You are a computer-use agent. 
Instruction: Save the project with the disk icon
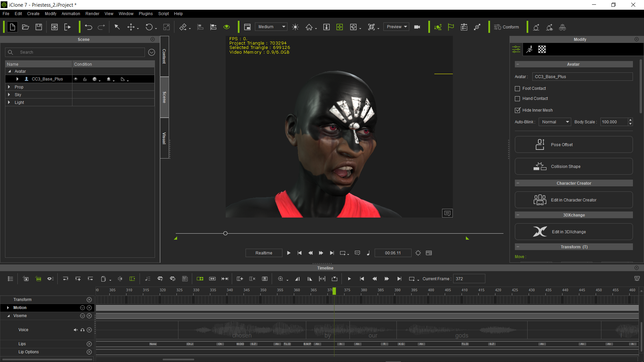click(x=39, y=27)
